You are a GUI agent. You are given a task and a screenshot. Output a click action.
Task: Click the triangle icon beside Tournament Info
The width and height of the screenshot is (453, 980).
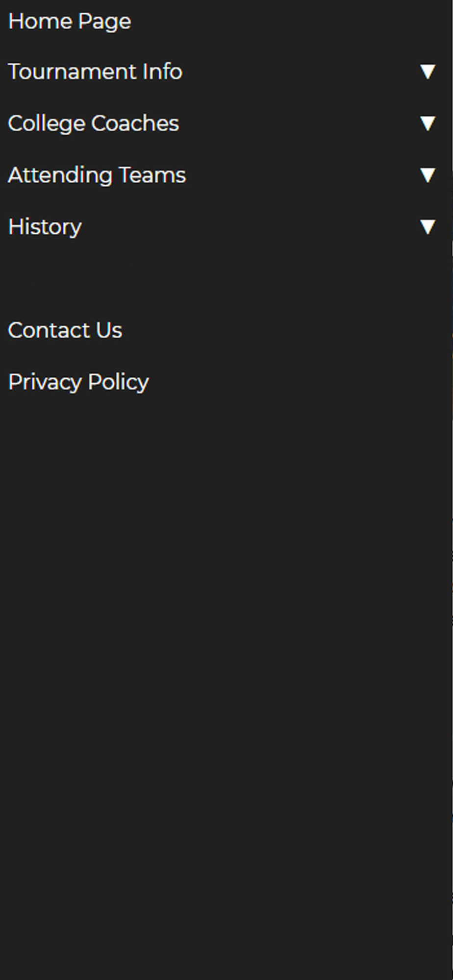(x=428, y=72)
